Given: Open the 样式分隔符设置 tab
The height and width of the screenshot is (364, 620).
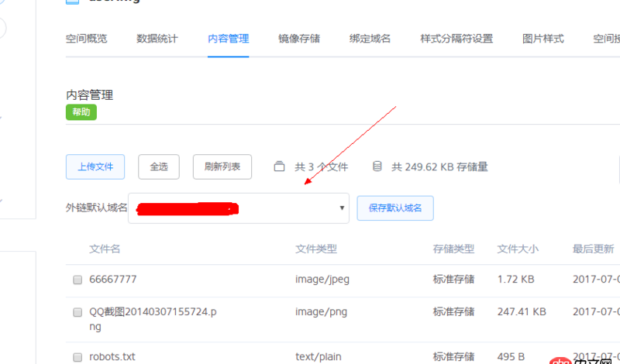Looking at the screenshot, I should [x=456, y=39].
